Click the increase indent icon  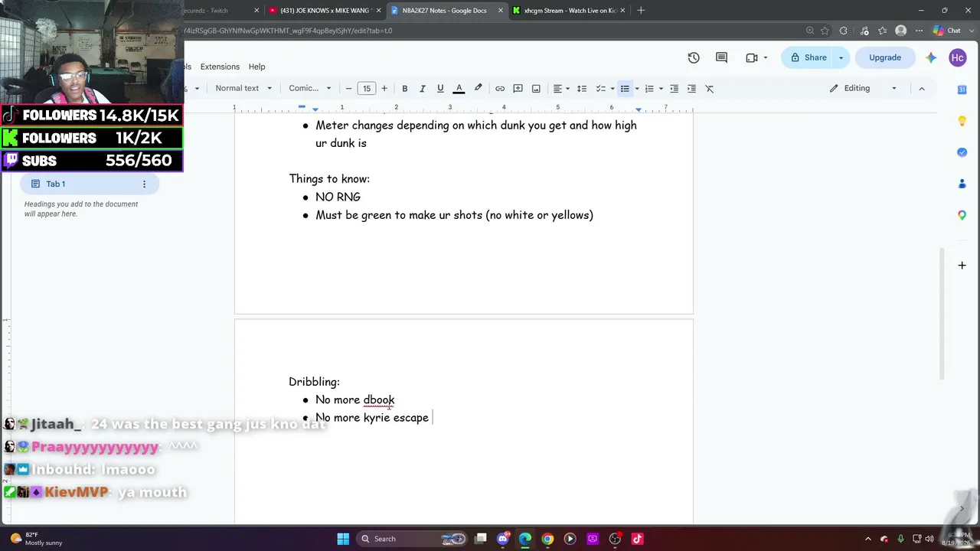coord(692,89)
